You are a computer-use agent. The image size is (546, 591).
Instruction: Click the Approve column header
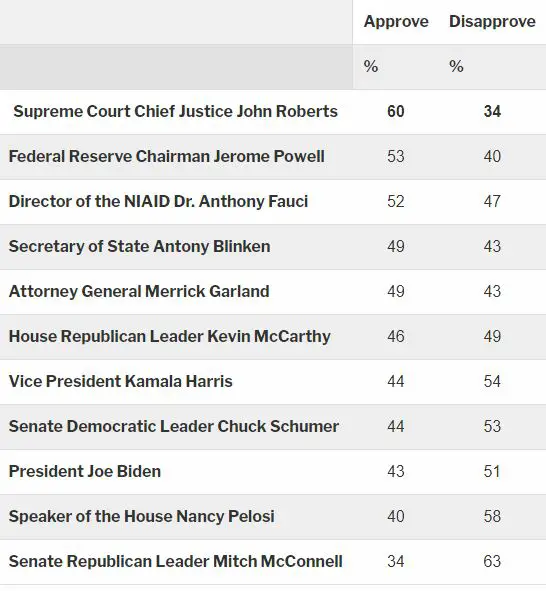(396, 21)
